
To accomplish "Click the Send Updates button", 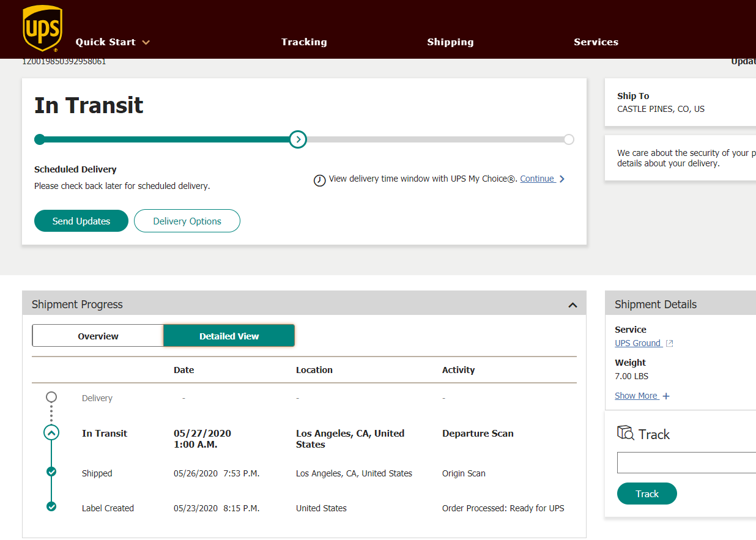I will click(x=81, y=221).
